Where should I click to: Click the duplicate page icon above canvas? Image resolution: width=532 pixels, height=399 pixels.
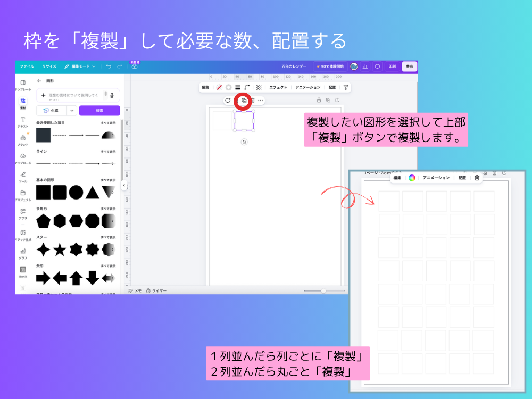(x=328, y=100)
